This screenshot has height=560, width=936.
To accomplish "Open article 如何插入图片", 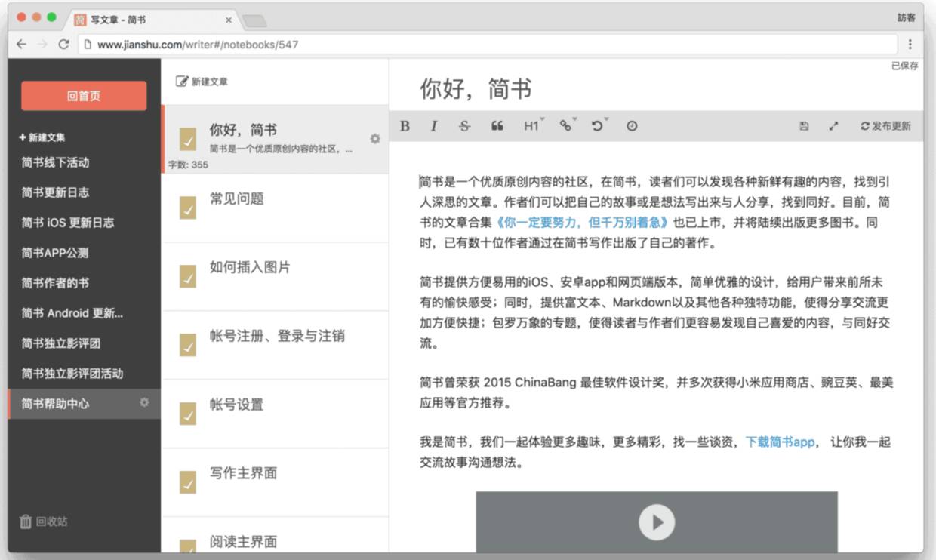I will coord(276,276).
